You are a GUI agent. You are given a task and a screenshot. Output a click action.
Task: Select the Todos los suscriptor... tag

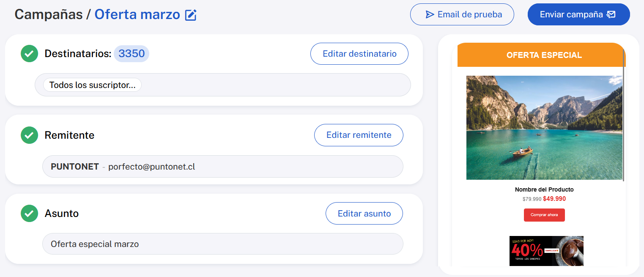(x=92, y=85)
